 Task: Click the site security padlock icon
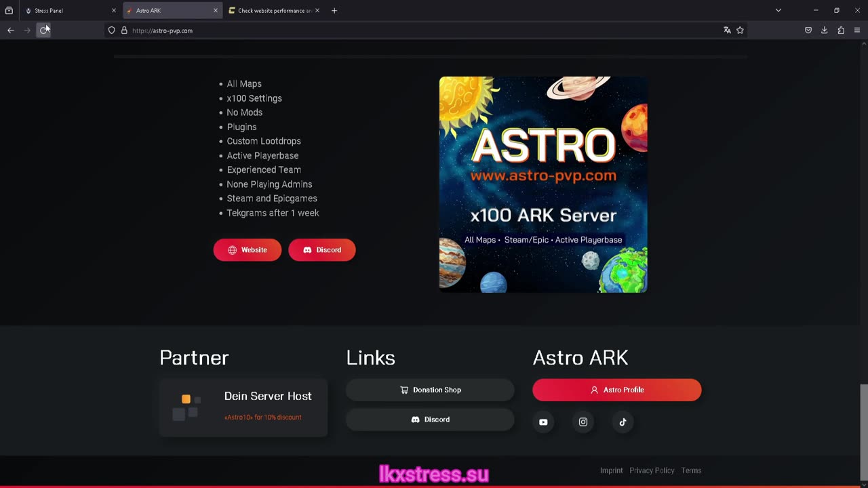click(x=124, y=30)
